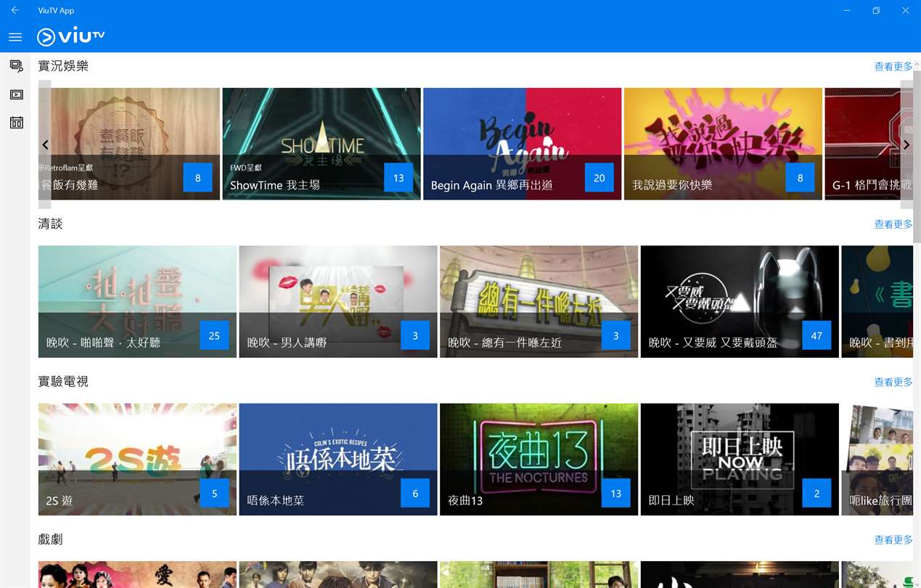Open the ShowTime 我主場 show tile
The image size is (921, 588).
click(322, 144)
